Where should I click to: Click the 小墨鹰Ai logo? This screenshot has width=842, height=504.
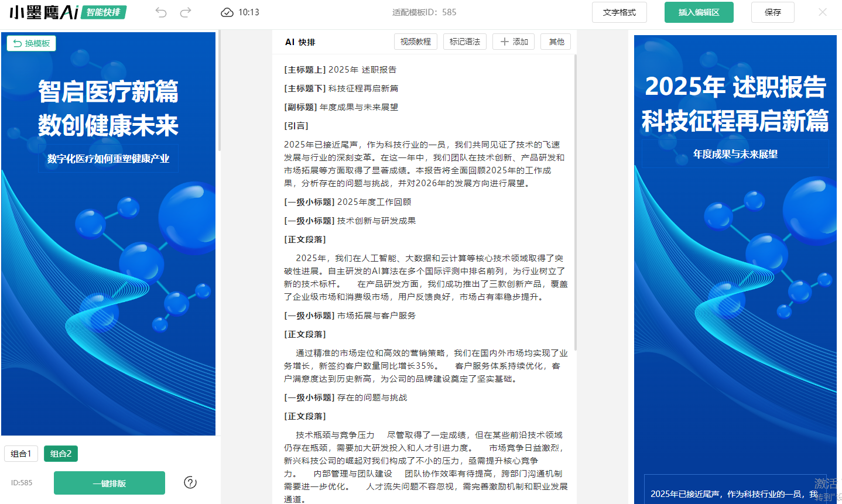(44, 12)
